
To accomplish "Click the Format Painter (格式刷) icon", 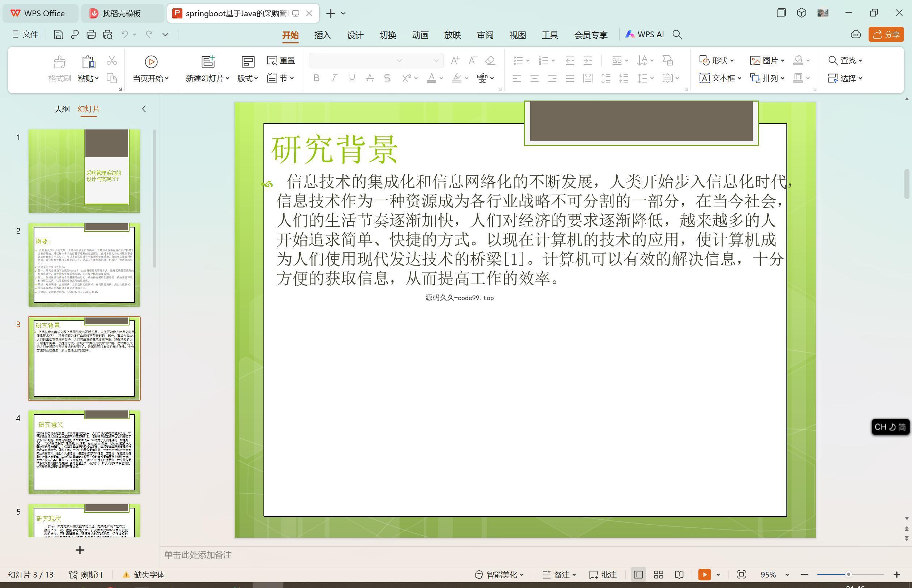I will pos(59,69).
